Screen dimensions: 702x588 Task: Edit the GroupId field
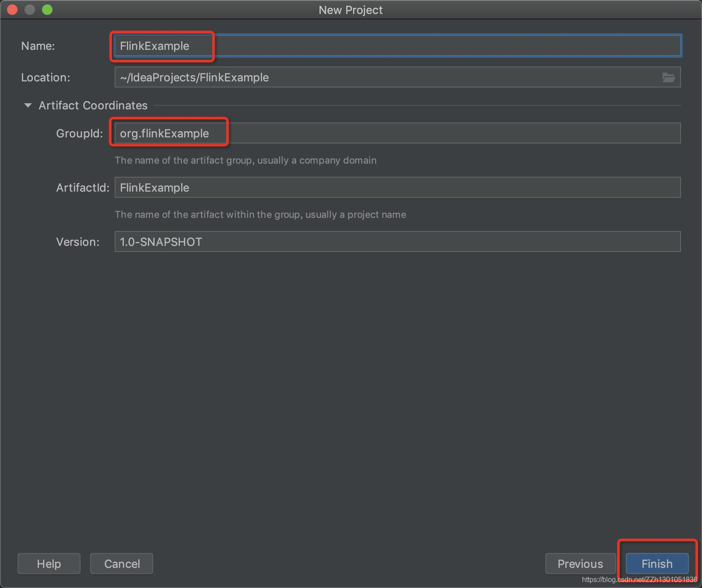click(397, 133)
